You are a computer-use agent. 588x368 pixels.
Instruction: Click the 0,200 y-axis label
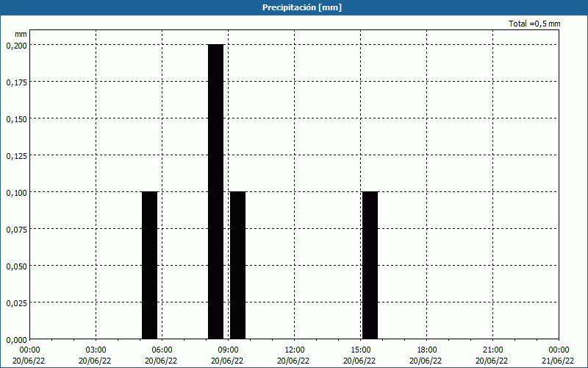(16, 46)
